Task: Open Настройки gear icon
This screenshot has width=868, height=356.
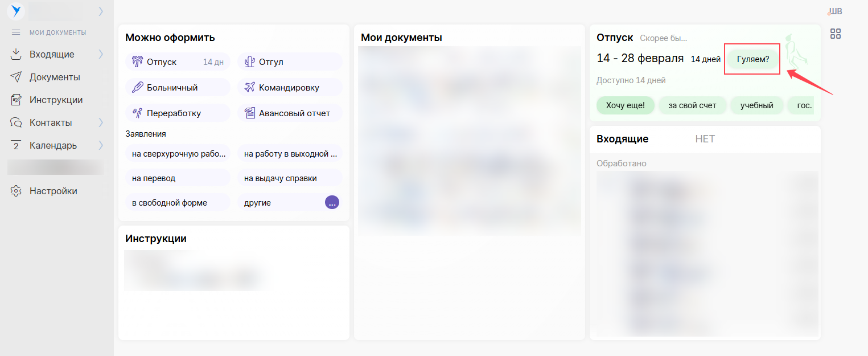Action: pos(16,191)
